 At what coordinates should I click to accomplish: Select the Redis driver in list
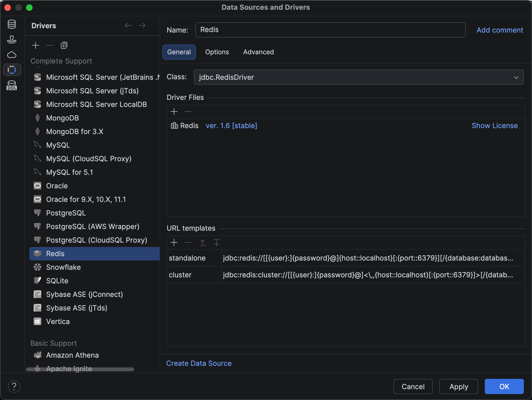pyautogui.click(x=94, y=253)
